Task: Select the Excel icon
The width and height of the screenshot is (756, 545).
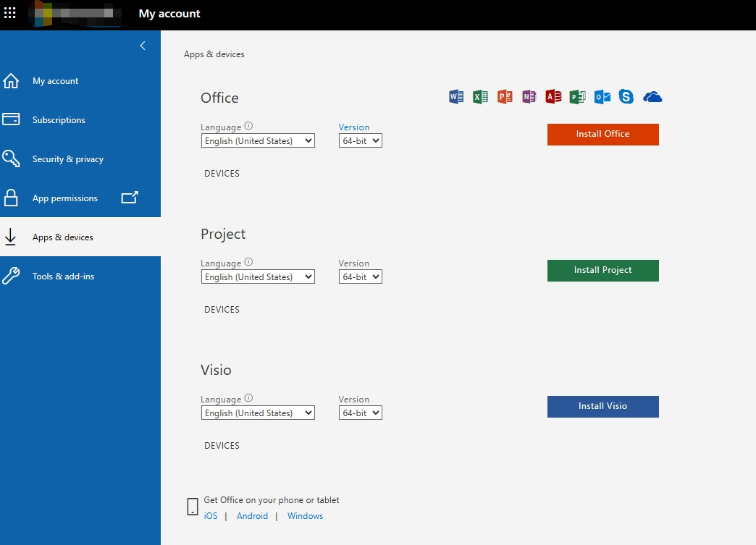Action: pyautogui.click(x=480, y=96)
